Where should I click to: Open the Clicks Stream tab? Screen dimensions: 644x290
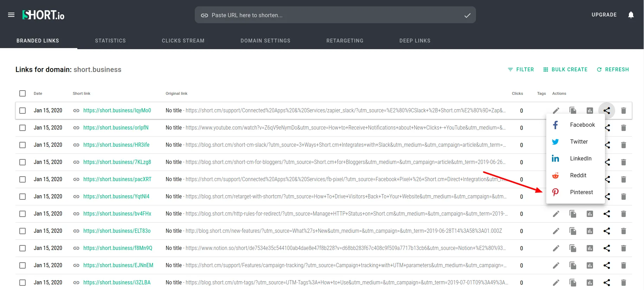(x=183, y=41)
